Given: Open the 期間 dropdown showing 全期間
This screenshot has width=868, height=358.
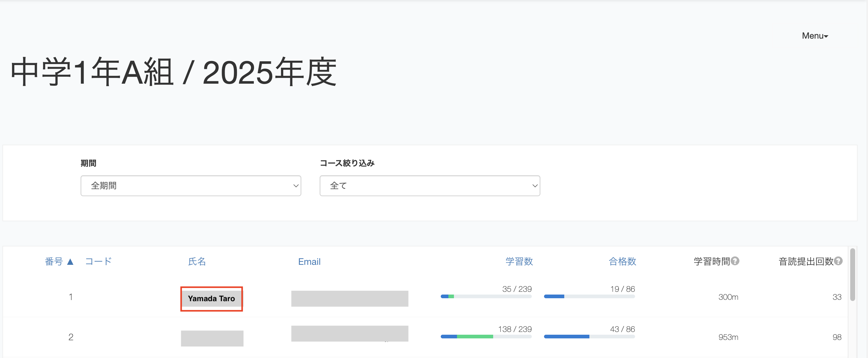Looking at the screenshot, I should pos(191,185).
